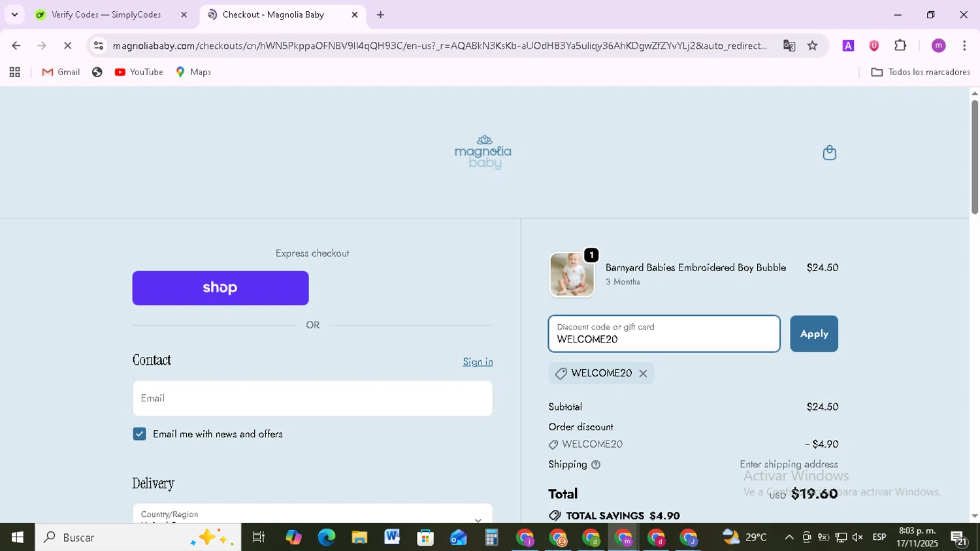
Task: Close the Verify Codes tab
Action: click(x=184, y=14)
